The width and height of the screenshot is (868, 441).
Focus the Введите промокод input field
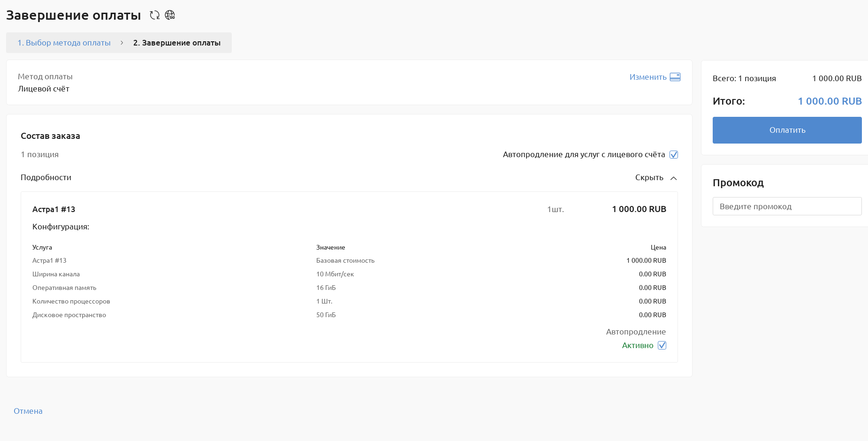coord(787,206)
